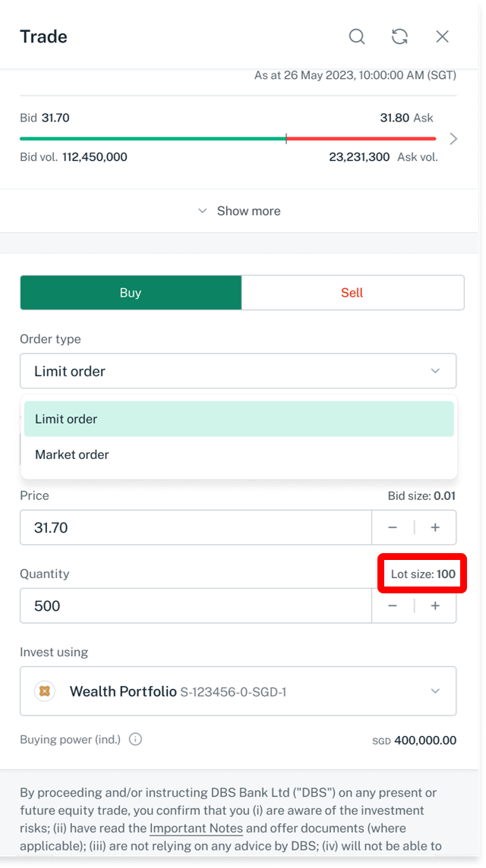Switch to the Sell toggle
The height and width of the screenshot is (868, 486).
(x=352, y=292)
